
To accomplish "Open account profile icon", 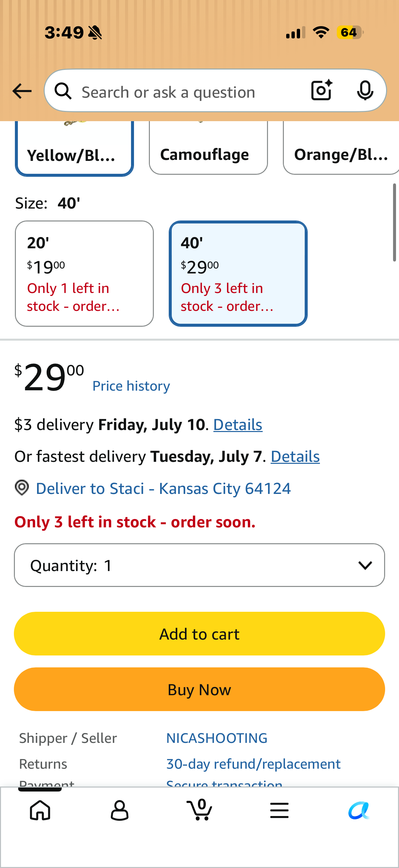I will [x=119, y=810].
